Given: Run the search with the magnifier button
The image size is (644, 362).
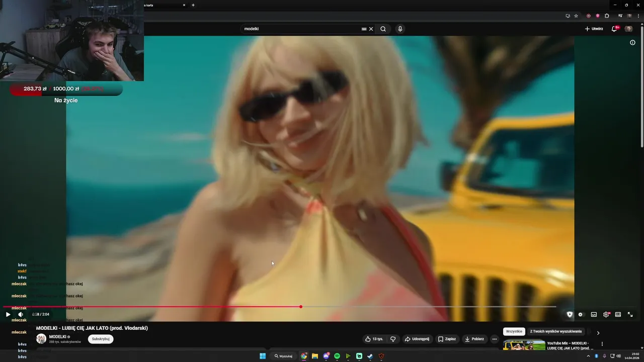Looking at the screenshot, I should [x=383, y=29].
